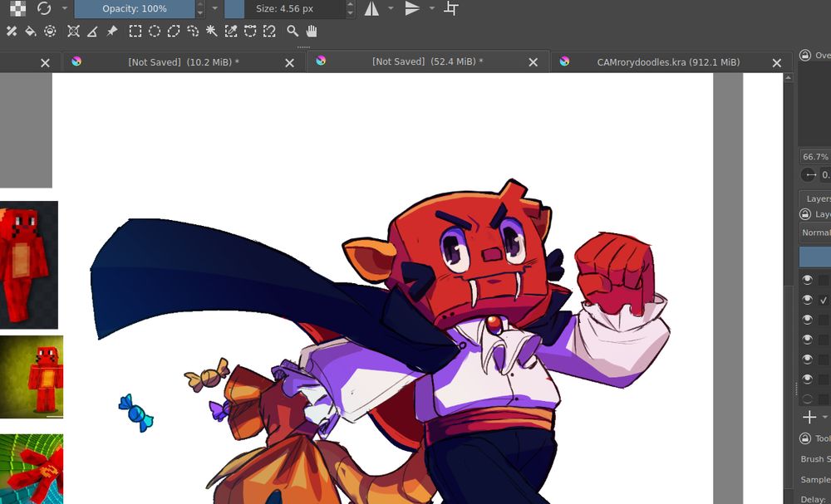Viewport: 831px width, 504px height.
Task: Click the red Minecraft skin reference thumbnail
Action: click(x=28, y=265)
